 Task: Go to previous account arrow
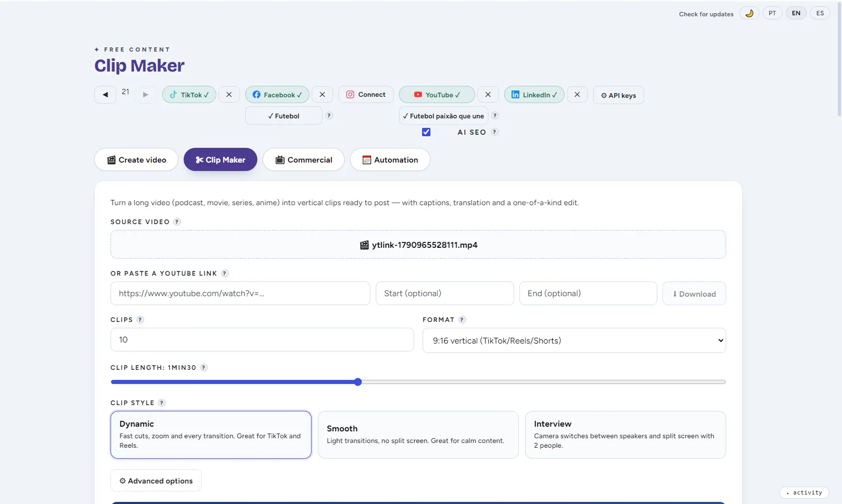(105, 95)
